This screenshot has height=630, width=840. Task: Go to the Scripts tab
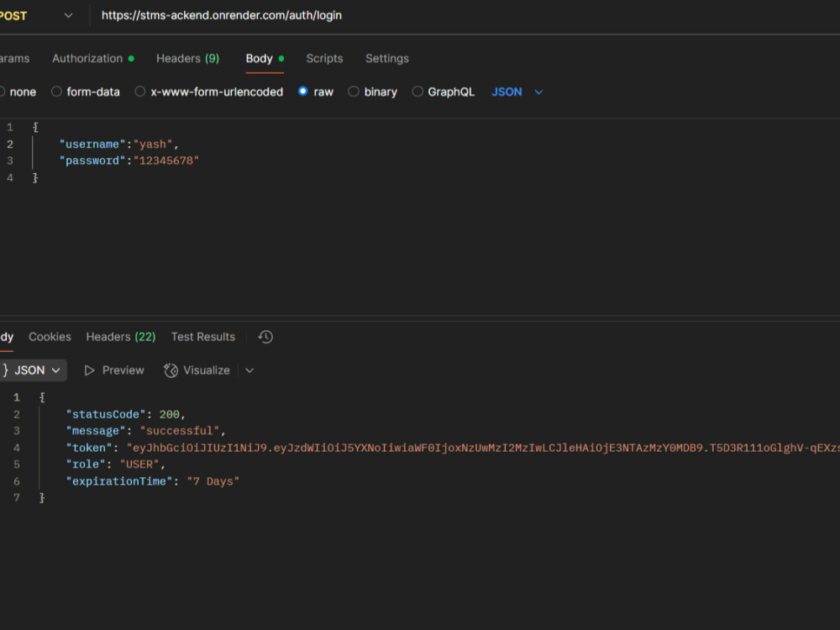click(324, 59)
